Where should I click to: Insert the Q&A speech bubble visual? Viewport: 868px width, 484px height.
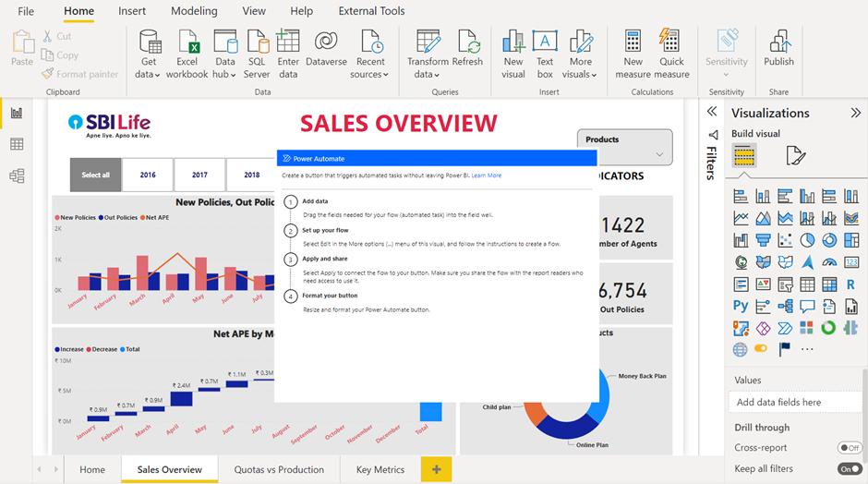807,306
